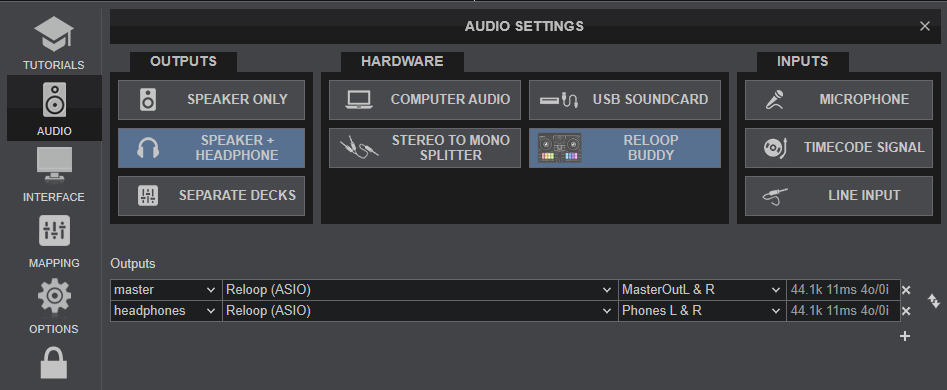Click the padlock icon below Options
The height and width of the screenshot is (390, 947).
[x=54, y=362]
